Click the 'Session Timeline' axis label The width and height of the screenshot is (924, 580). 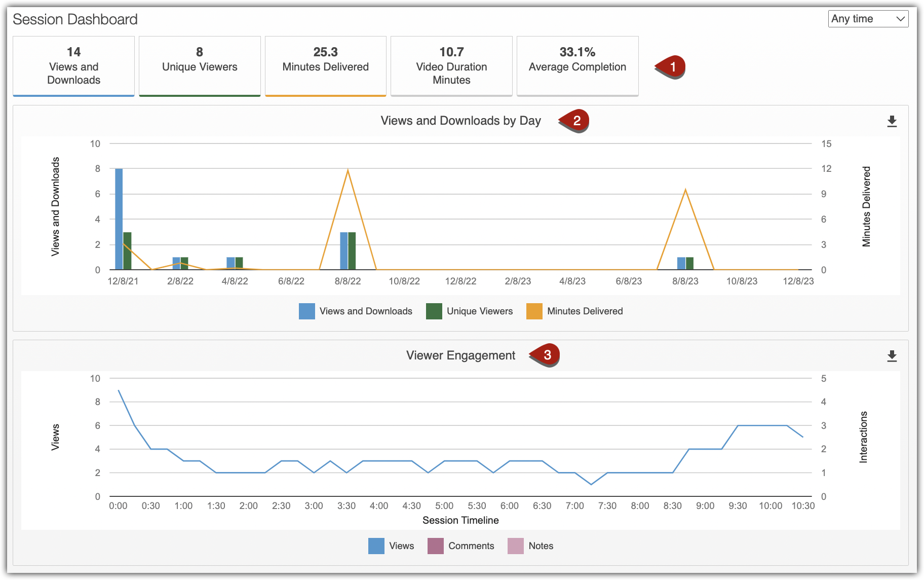coord(460,520)
